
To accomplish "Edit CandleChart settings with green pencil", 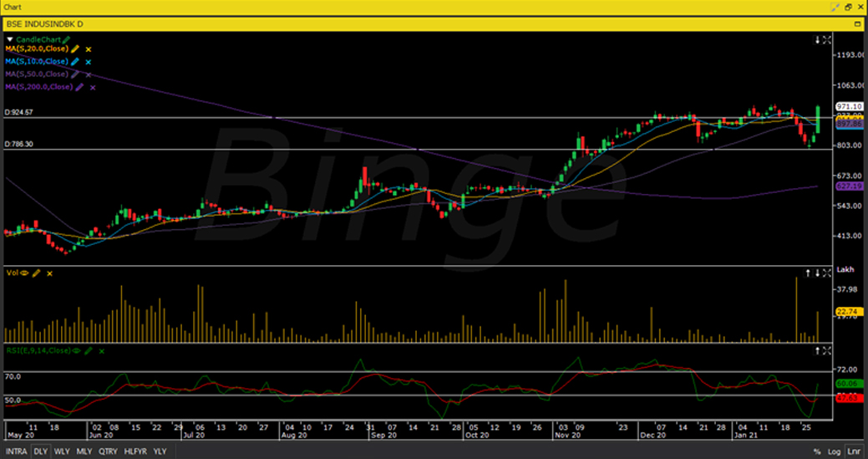I will pyautogui.click(x=67, y=40).
